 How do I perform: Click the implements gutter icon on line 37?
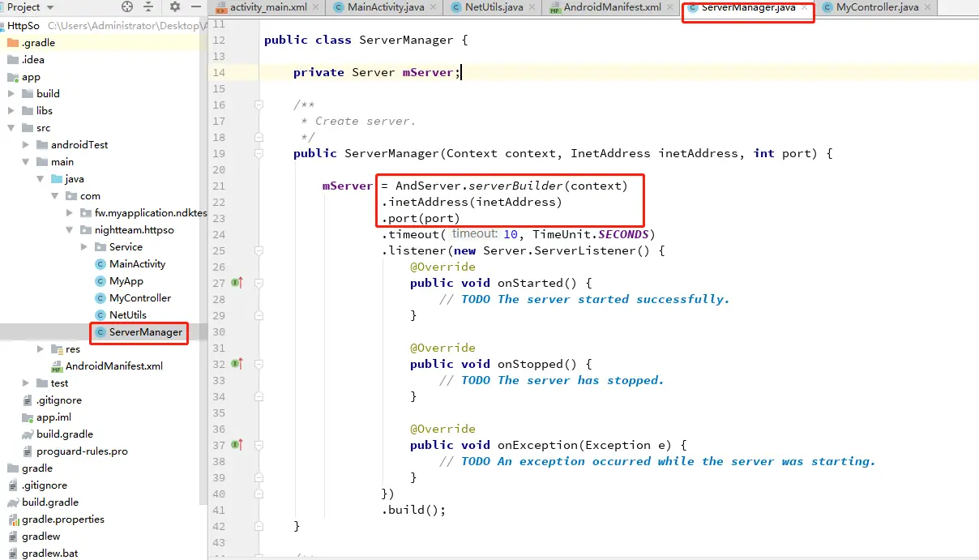237,445
